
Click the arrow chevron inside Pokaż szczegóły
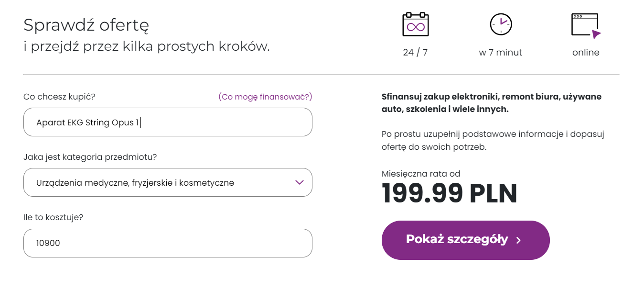[519, 240]
